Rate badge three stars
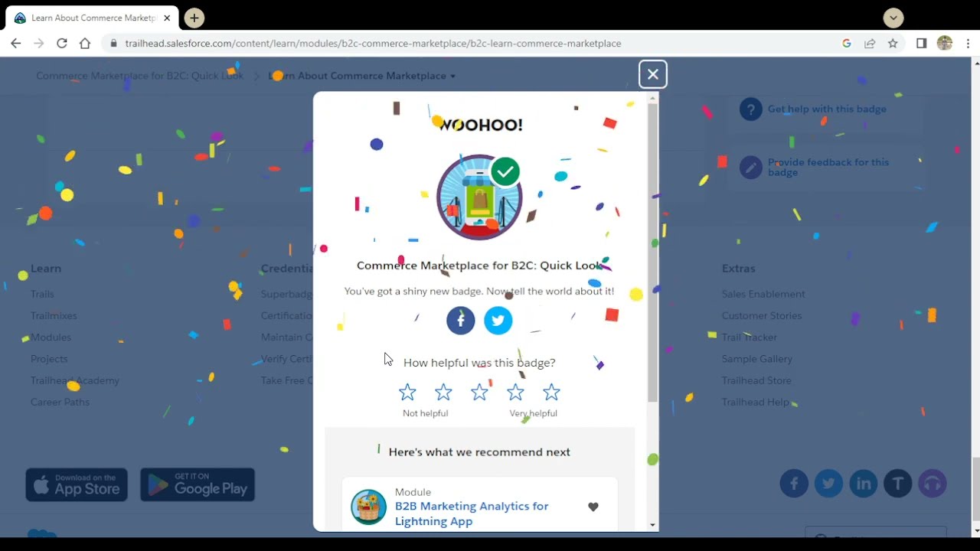The height and width of the screenshot is (551, 980). click(x=479, y=393)
